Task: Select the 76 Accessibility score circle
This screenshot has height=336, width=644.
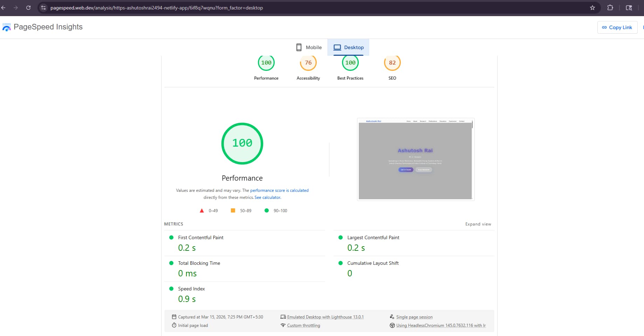Action: coord(308,62)
